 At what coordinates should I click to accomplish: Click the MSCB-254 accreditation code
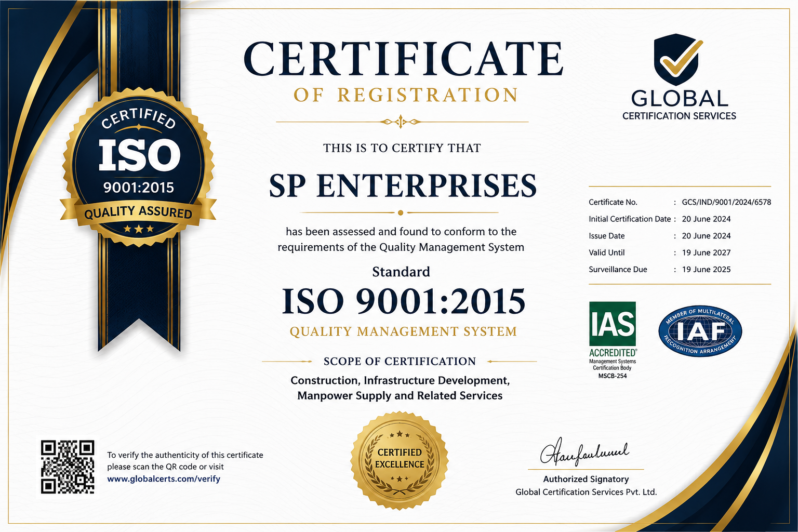point(613,376)
